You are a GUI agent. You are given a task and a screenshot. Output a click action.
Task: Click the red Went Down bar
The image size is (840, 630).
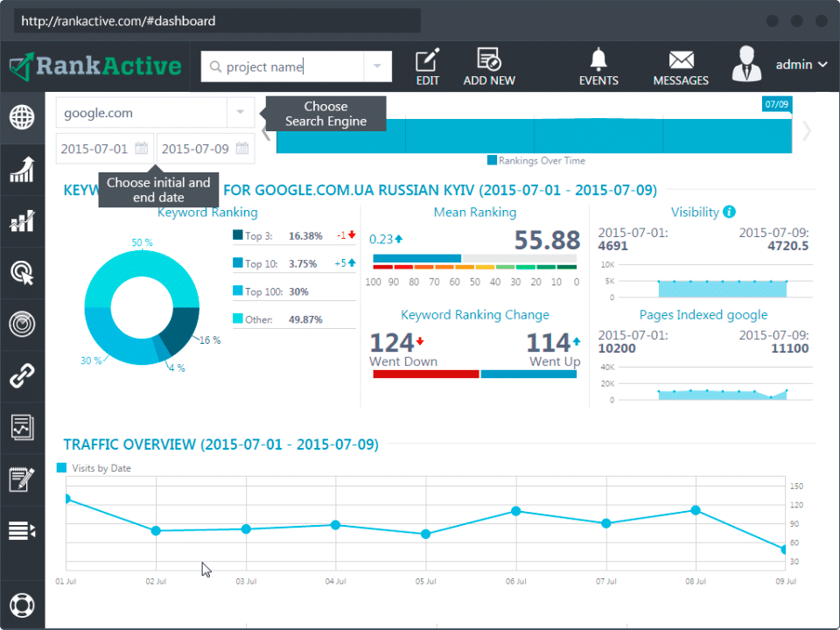pyautogui.click(x=426, y=374)
